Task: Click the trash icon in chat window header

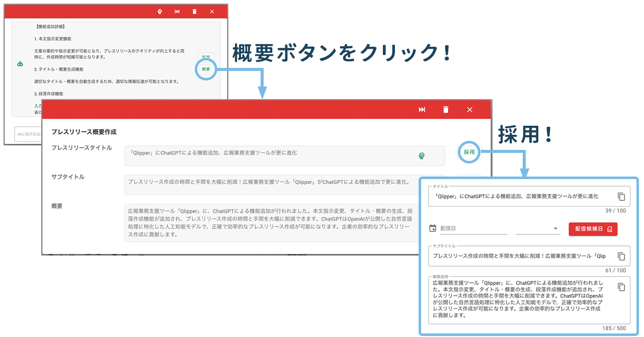Action: [x=194, y=12]
